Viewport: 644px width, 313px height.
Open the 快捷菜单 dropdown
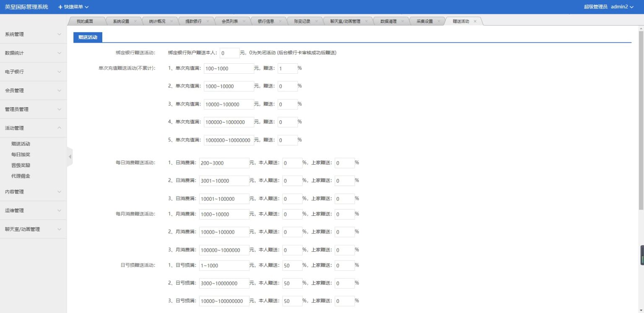[73, 7]
